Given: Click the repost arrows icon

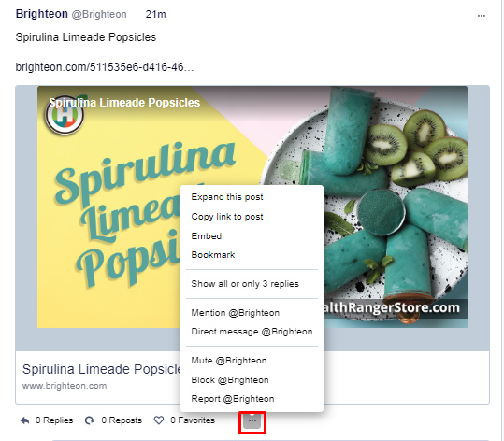Looking at the screenshot, I should [90, 420].
